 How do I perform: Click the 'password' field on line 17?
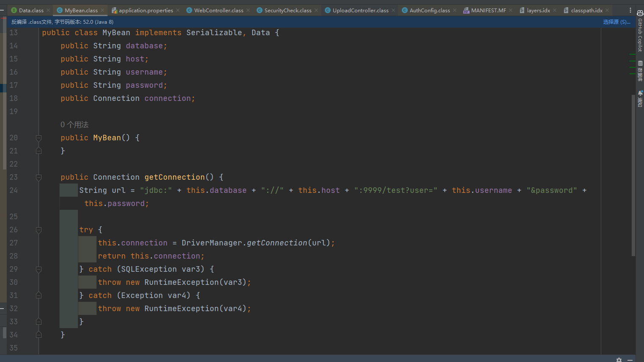coord(144,85)
